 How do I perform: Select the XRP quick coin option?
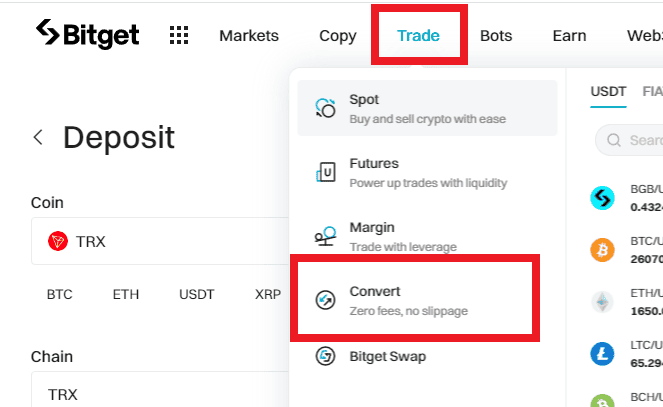coord(268,294)
